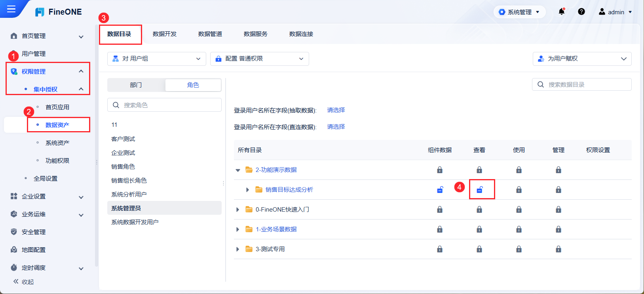This screenshot has height=294, width=644.
Task: Toggle 管理 lock for 3-测试专用
Action: [559, 249]
